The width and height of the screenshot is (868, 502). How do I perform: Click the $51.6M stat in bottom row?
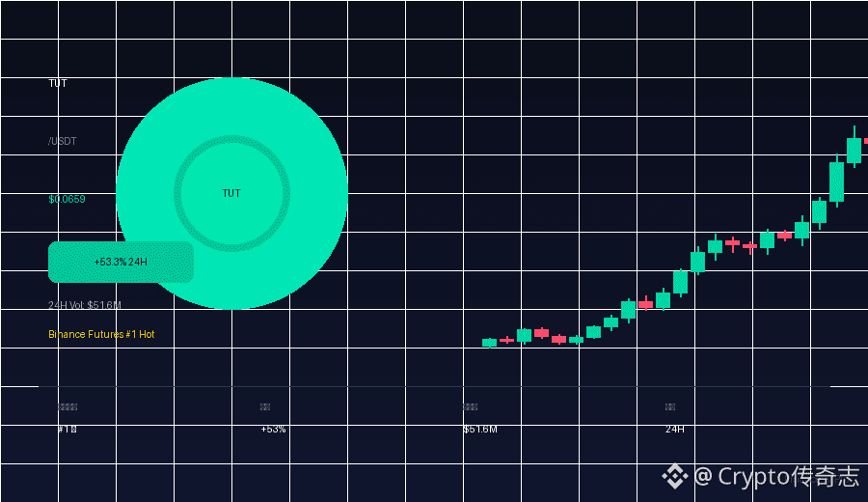480,430
